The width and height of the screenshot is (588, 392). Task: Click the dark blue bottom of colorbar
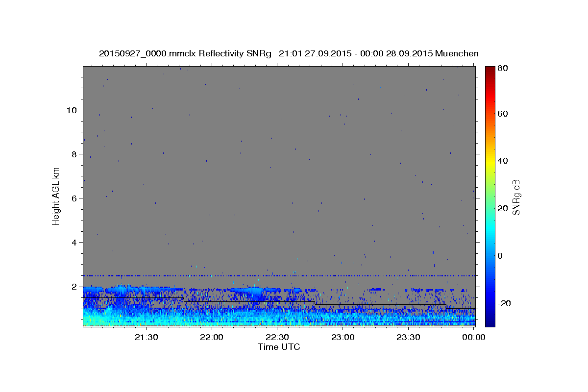490,321
